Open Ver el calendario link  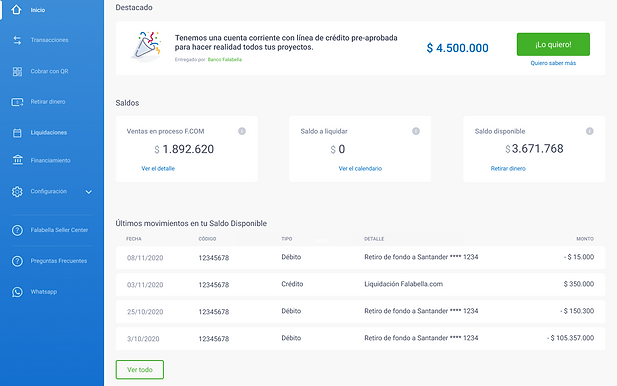360,168
